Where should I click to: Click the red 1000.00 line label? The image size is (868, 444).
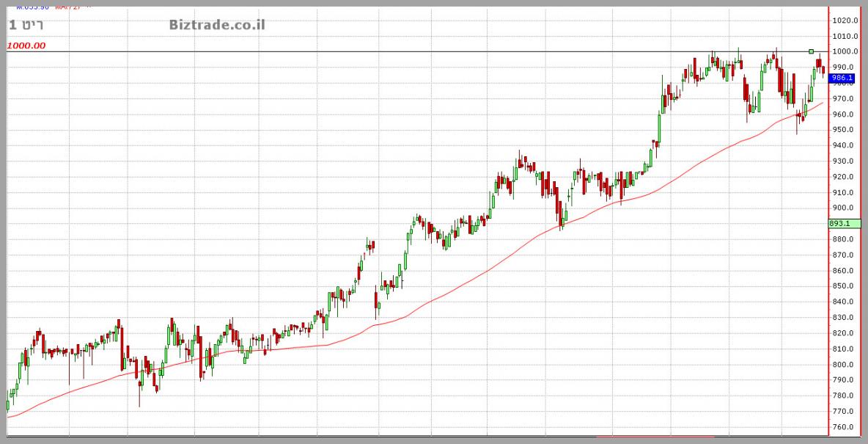(x=26, y=46)
